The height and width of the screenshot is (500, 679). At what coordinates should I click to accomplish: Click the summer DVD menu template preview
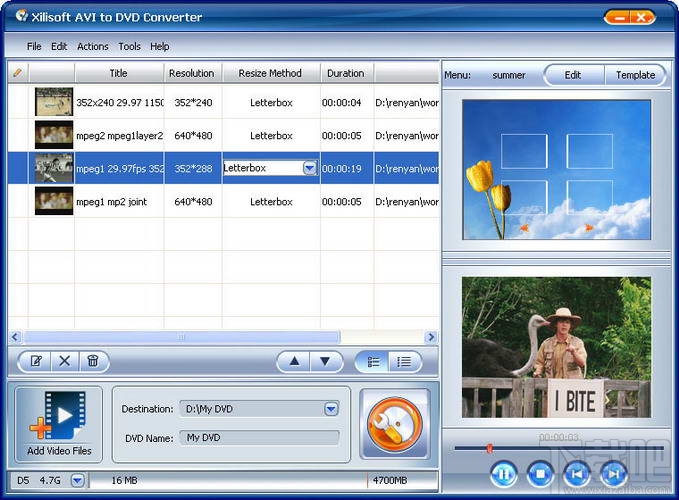[556, 169]
